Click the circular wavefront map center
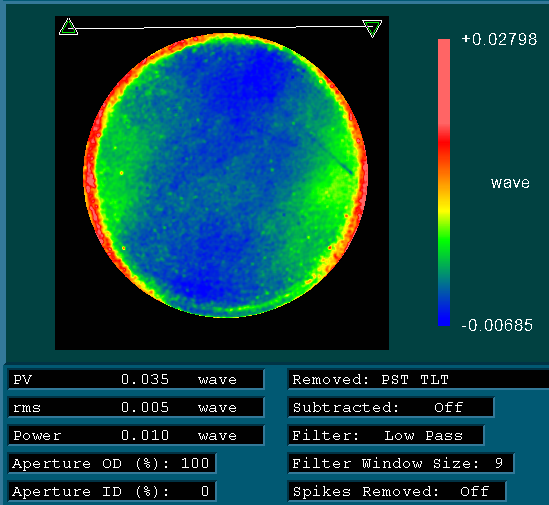This screenshot has width=549, height=505. click(225, 175)
